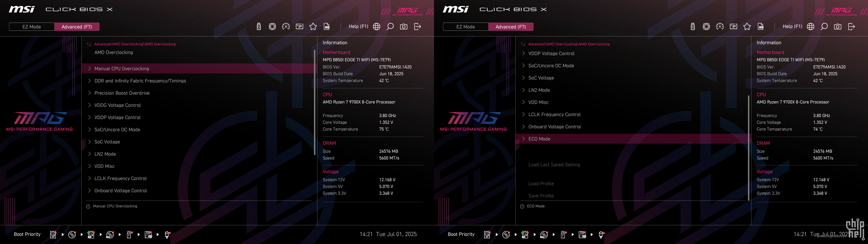The width and height of the screenshot is (868, 244).
Task: Select network cable boot device, right screen
Action: pos(601,235)
